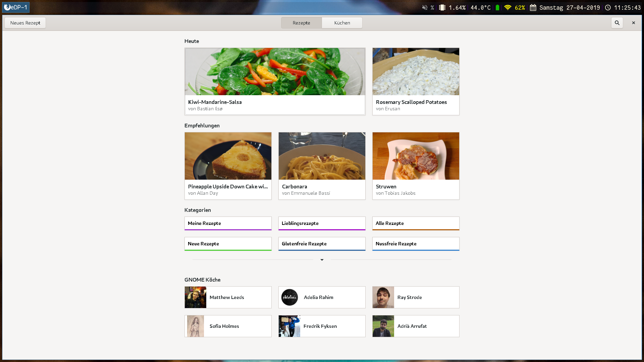This screenshot has height=362, width=644.
Task: Open the Alle Rezepte category
Action: (416, 223)
